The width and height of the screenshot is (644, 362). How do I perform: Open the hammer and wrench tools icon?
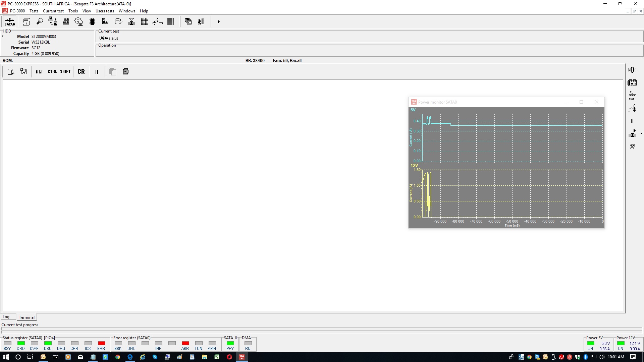click(x=632, y=146)
